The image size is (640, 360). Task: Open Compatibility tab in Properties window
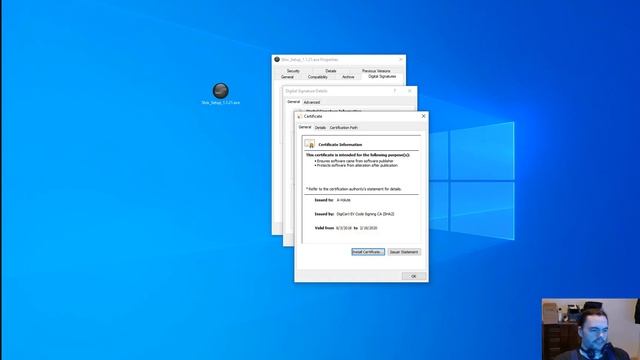pyautogui.click(x=318, y=77)
